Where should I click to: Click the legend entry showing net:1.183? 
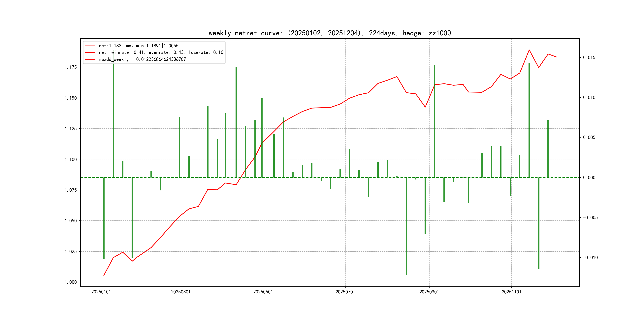[139, 46]
